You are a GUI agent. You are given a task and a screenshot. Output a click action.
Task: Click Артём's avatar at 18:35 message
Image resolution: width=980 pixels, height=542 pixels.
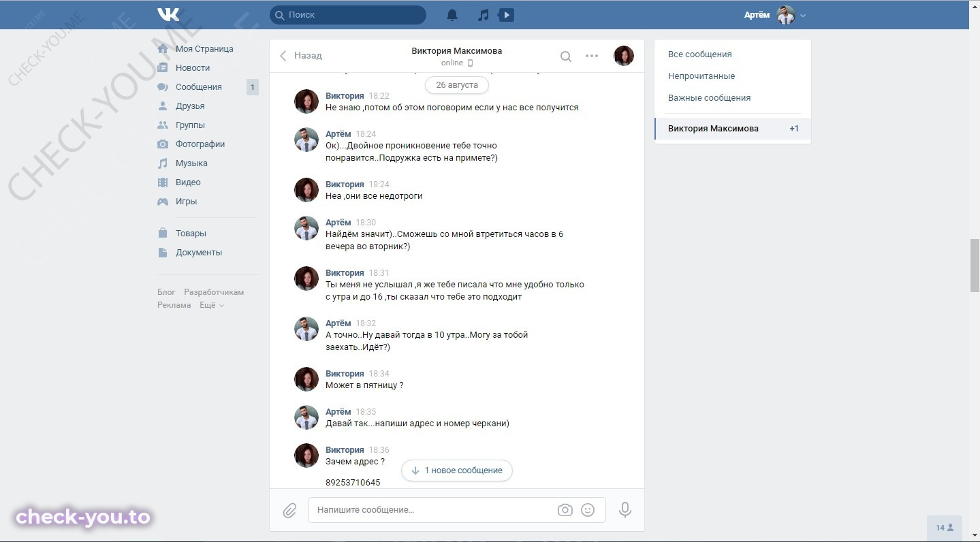[x=306, y=417]
